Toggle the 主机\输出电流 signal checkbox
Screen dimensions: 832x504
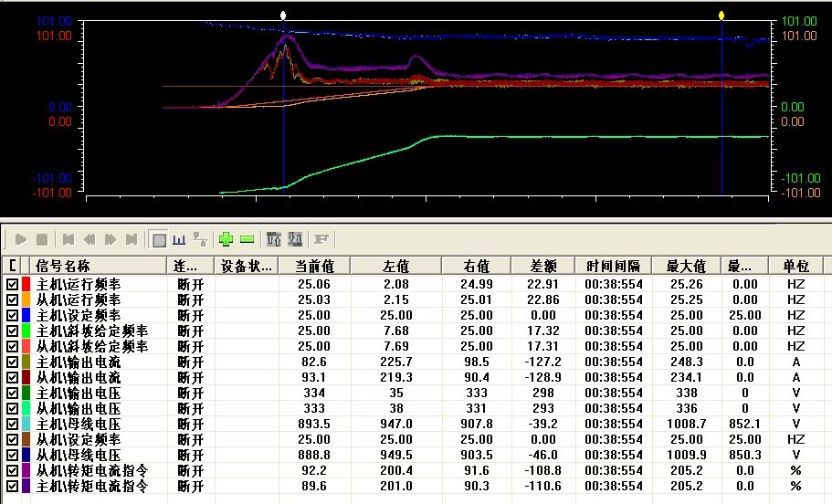[12, 362]
